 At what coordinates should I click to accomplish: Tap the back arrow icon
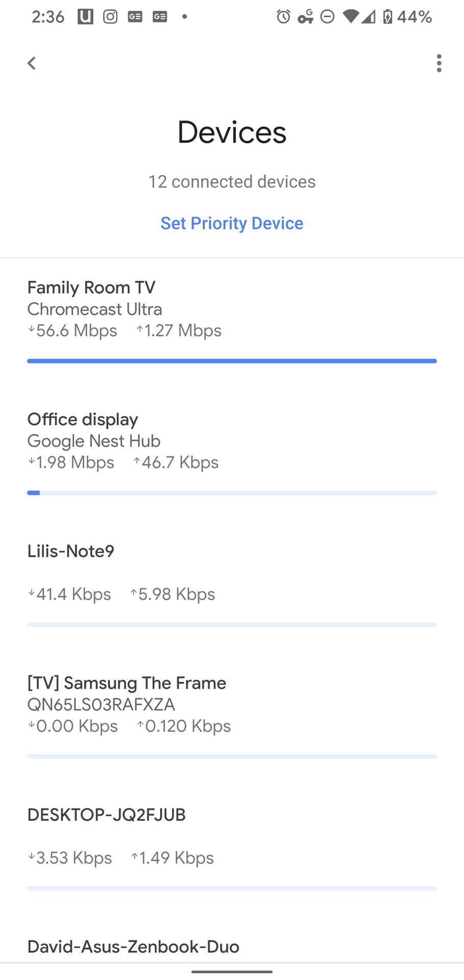coord(32,63)
